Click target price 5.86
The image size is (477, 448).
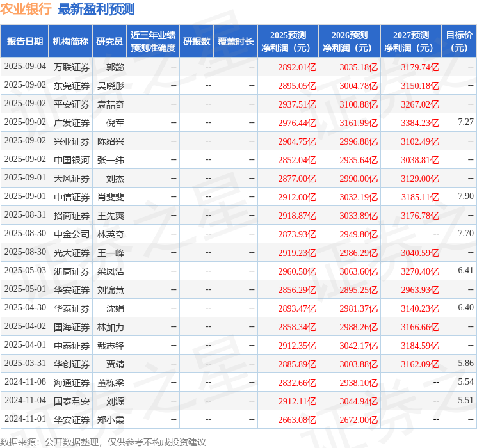pos(465,363)
